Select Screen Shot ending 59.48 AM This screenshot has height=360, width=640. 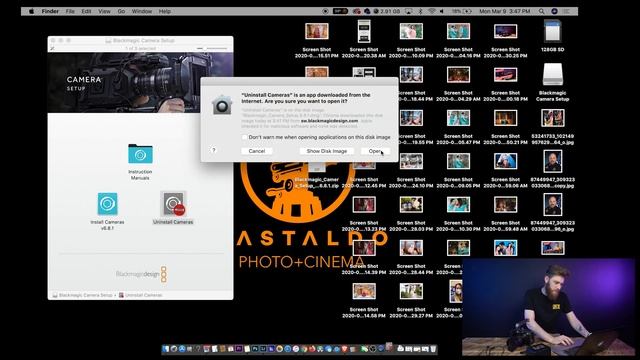[505, 204]
